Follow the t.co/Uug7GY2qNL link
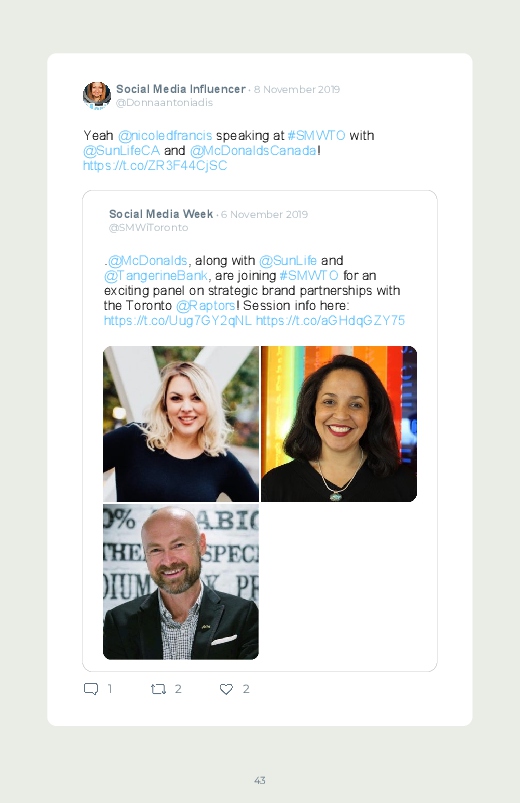Image resolution: width=520 pixels, height=803 pixels. tap(178, 321)
